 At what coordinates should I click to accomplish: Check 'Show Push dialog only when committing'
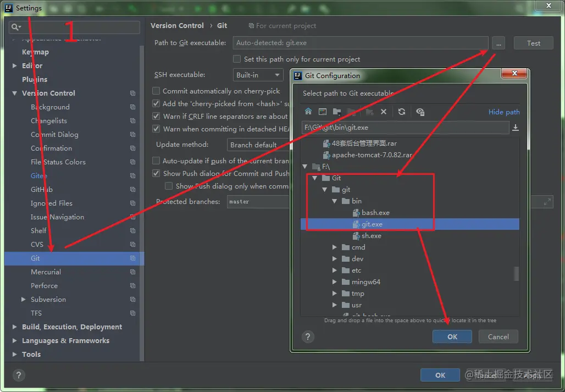(169, 186)
